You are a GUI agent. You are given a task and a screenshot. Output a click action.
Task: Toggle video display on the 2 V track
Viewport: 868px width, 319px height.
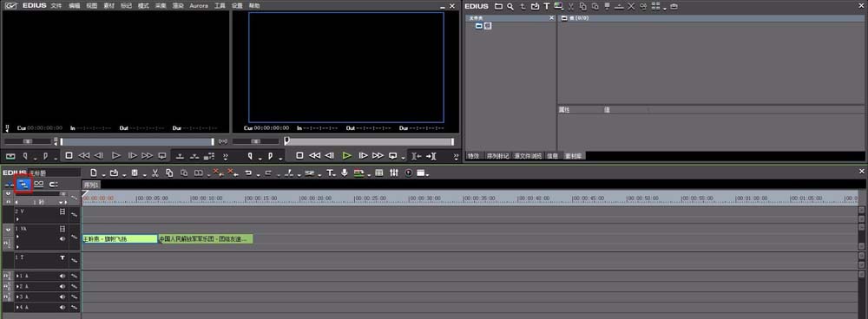(x=62, y=212)
